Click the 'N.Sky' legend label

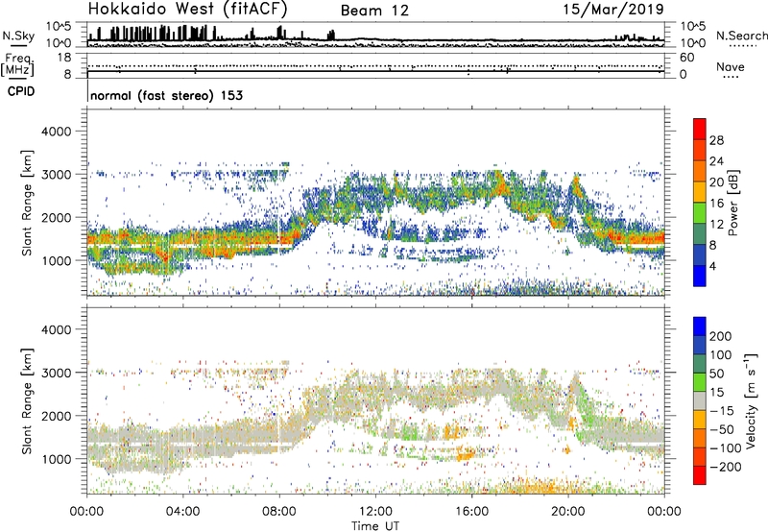coord(18,36)
